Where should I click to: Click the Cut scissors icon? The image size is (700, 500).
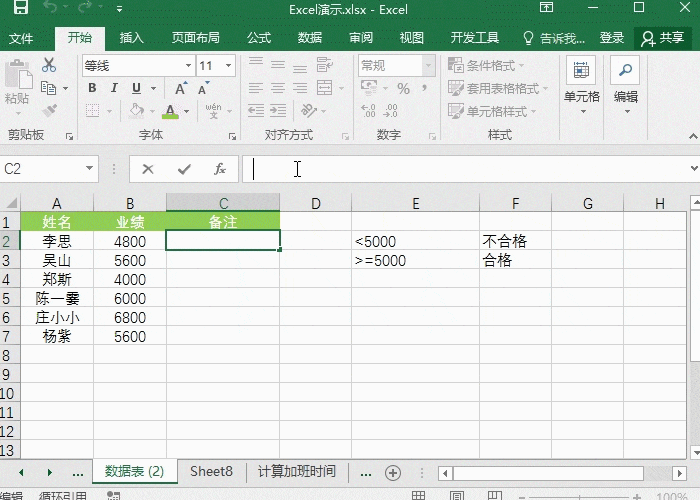click(49, 65)
